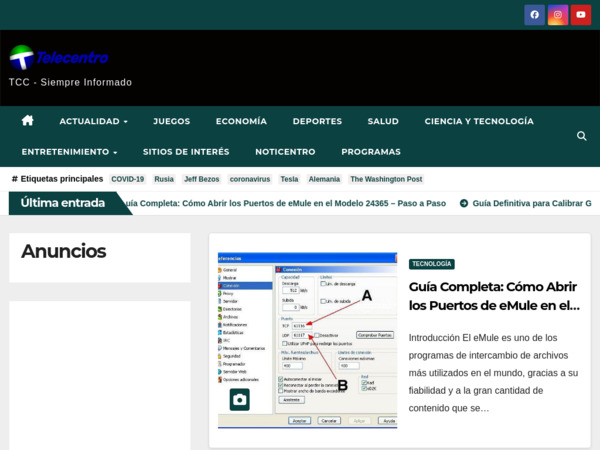Go to the home icon in navigation

coord(28,121)
